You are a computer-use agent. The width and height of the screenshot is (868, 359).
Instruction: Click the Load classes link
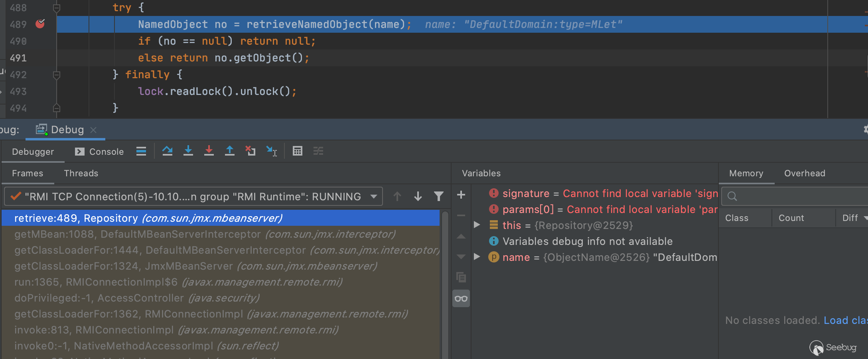coord(845,320)
